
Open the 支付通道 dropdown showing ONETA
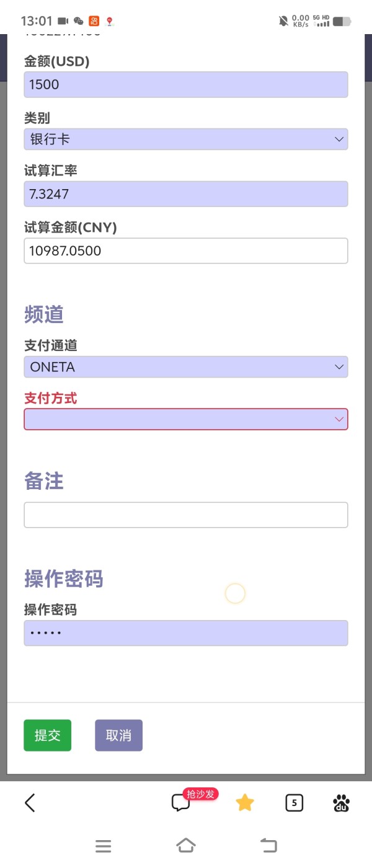tap(185, 367)
